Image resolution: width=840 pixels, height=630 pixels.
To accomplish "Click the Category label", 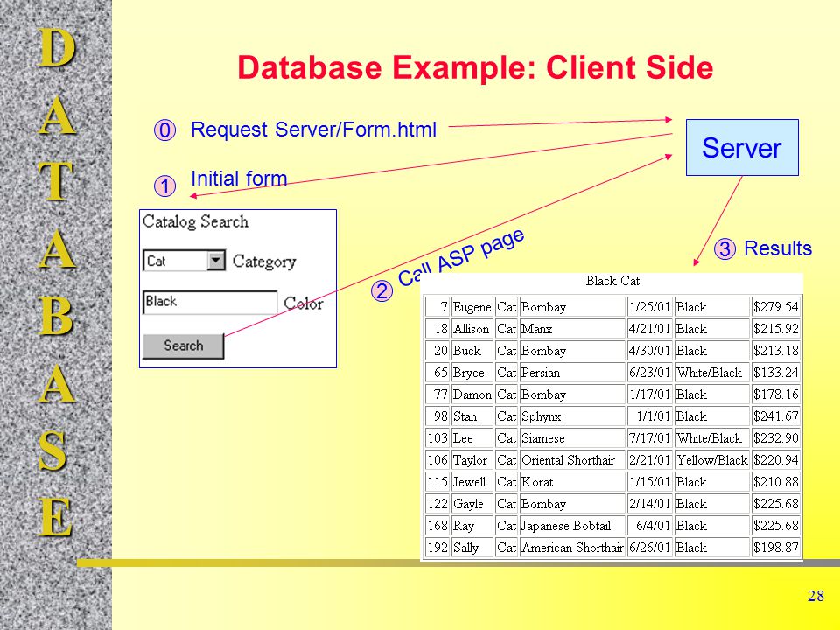I will [264, 262].
